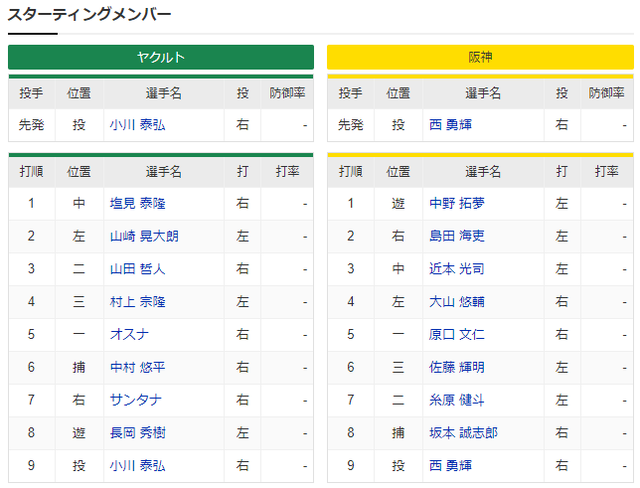This screenshot has width=640, height=488.
Task: Click the スターティングメンバー heading
Action: point(89,14)
